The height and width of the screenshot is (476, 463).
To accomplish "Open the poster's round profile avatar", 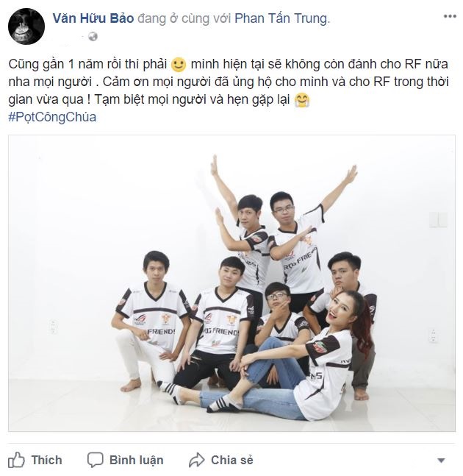I will (x=26, y=26).
